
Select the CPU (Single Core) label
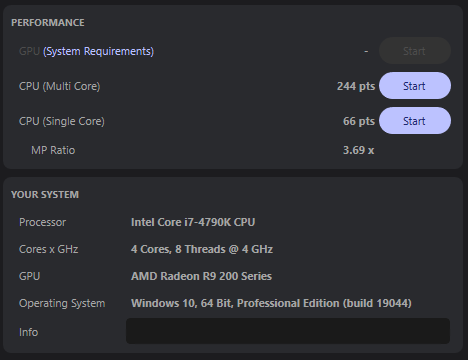62,121
